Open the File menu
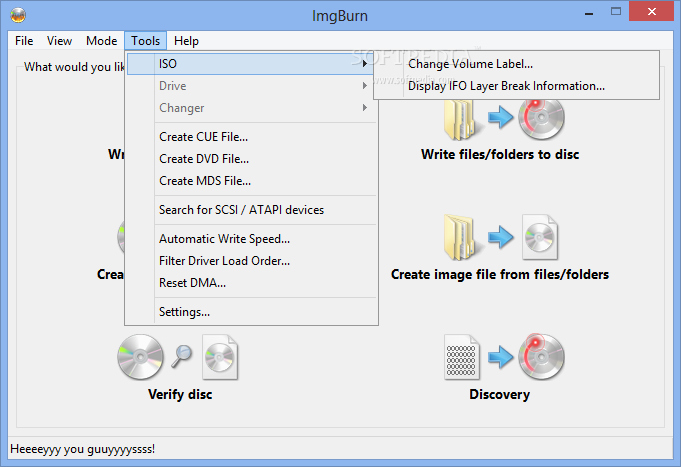The width and height of the screenshot is (681, 467). click(24, 41)
